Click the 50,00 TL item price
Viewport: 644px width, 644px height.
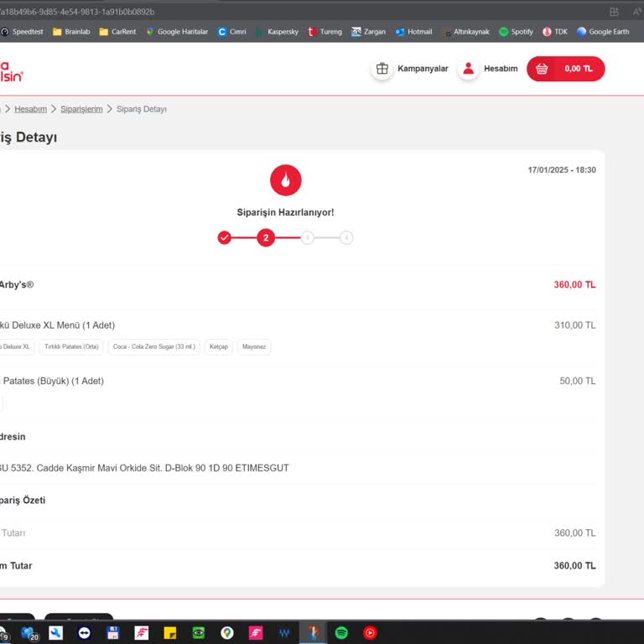coord(577,382)
